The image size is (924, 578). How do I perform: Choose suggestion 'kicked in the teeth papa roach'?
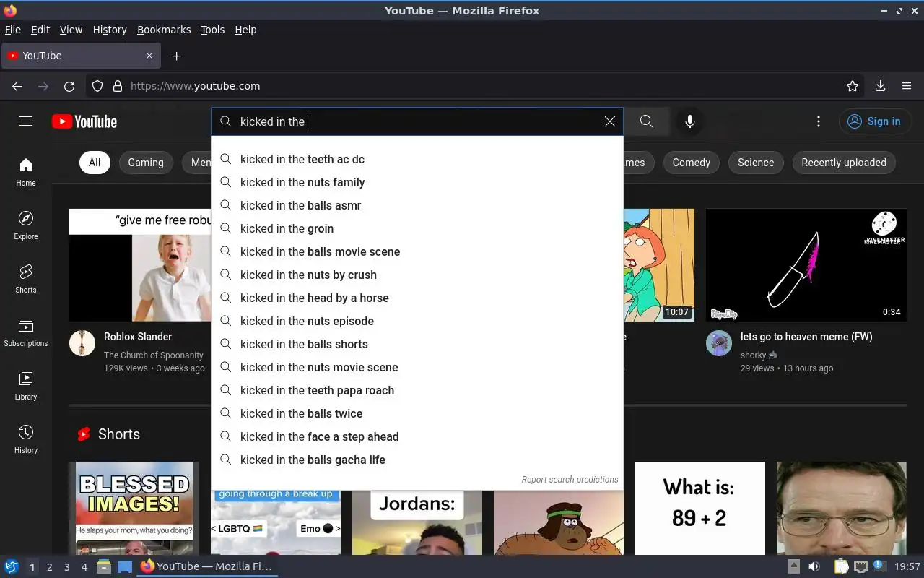pyautogui.click(x=417, y=390)
